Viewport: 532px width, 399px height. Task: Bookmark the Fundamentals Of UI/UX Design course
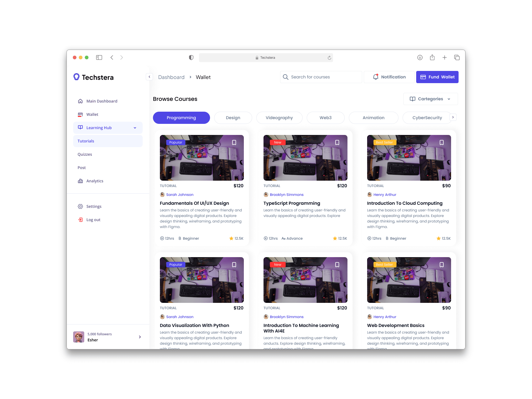point(234,142)
